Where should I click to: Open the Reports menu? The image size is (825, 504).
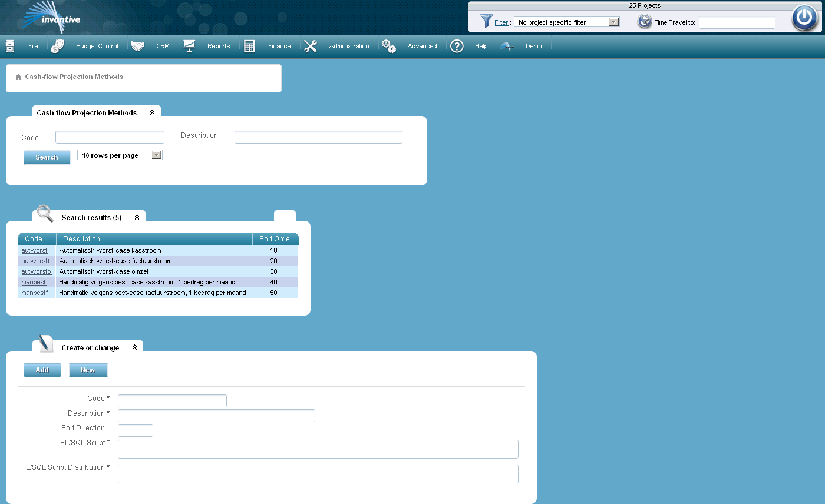pyautogui.click(x=218, y=46)
